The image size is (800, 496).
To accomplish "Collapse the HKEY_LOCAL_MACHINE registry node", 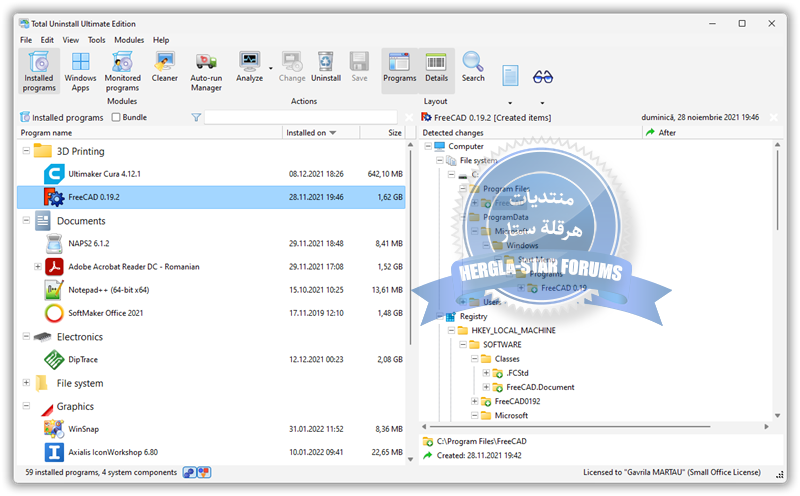I will coord(451,330).
